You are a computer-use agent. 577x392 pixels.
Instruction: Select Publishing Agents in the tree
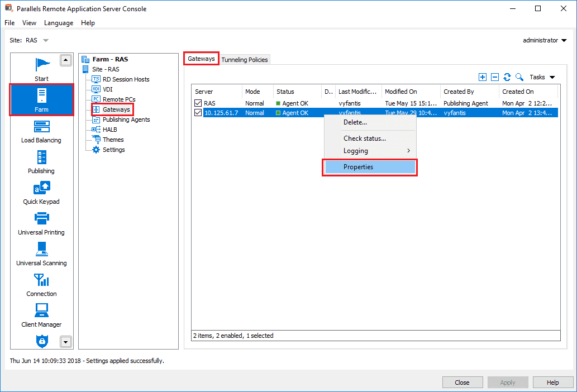(126, 119)
